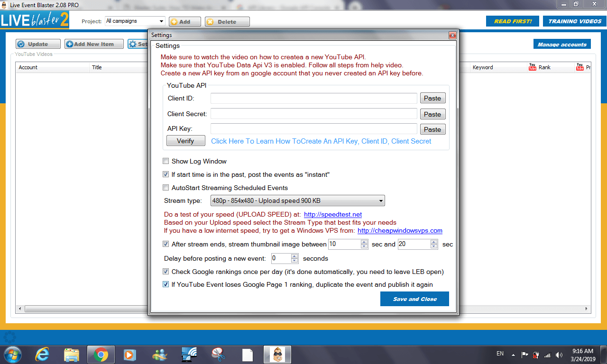Decrease the first thumbnail seconds value

tap(364, 246)
